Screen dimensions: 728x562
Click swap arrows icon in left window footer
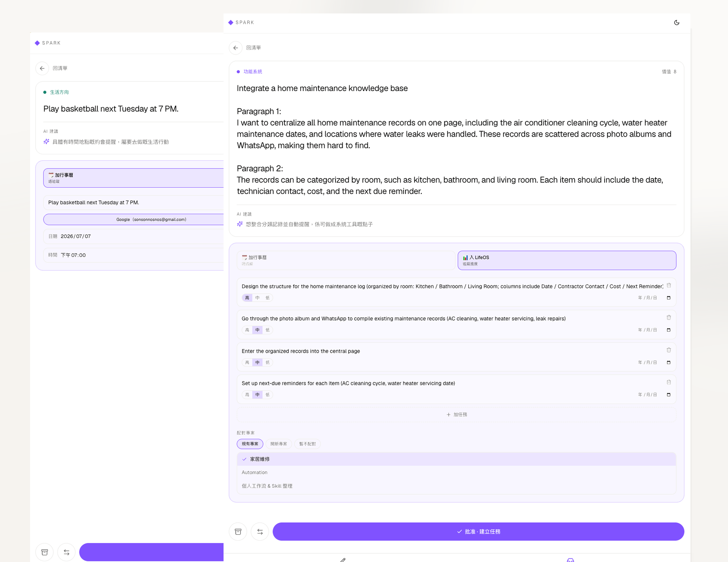(x=66, y=552)
